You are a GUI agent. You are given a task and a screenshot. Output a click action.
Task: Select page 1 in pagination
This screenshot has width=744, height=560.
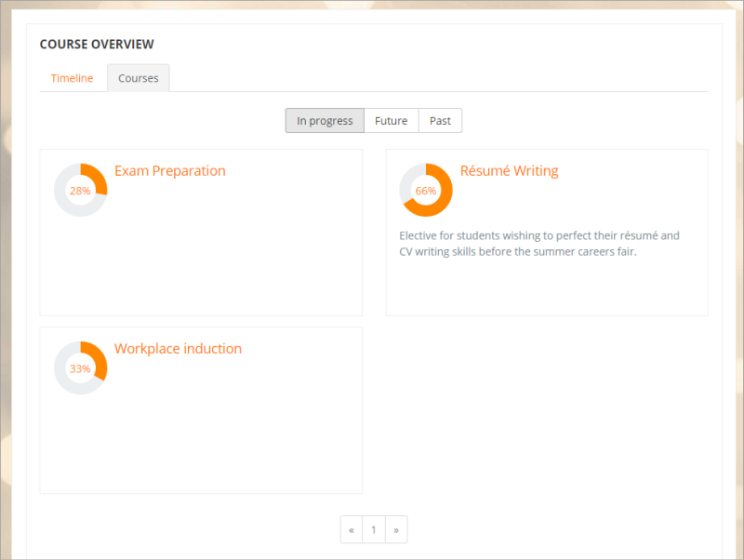pyautogui.click(x=373, y=530)
